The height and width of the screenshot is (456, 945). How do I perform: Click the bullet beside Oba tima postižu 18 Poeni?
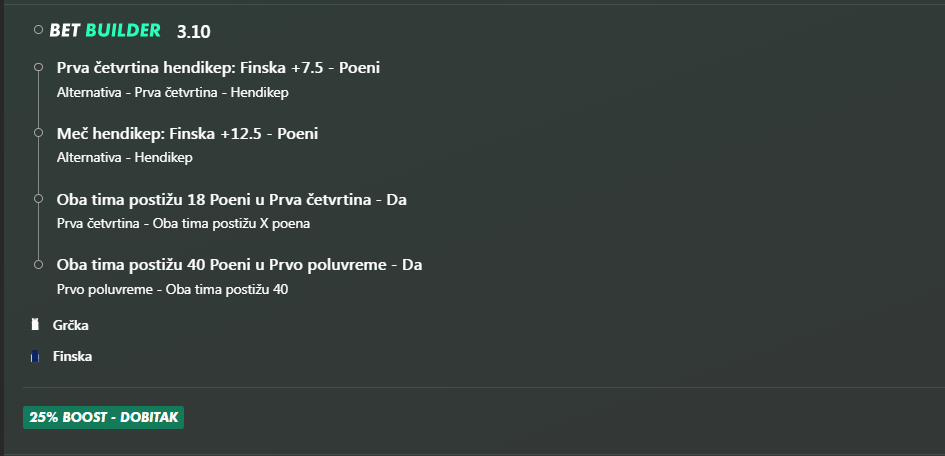pyautogui.click(x=39, y=199)
